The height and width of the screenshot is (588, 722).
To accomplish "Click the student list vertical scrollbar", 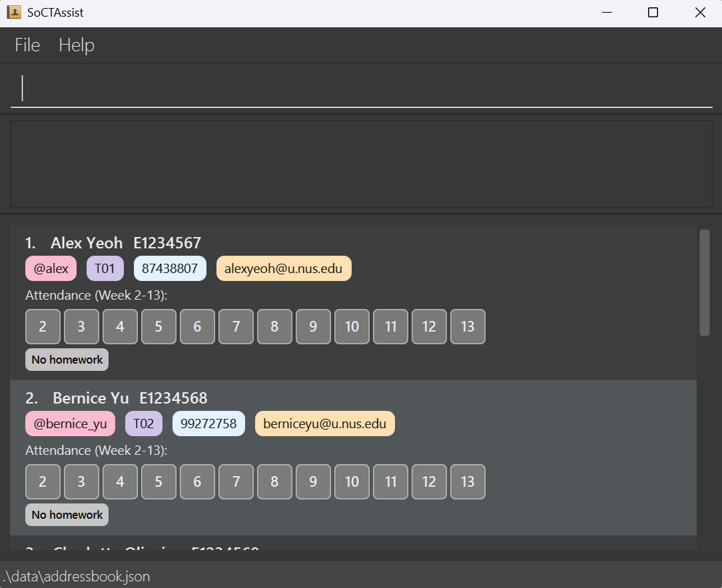I will pos(705,283).
